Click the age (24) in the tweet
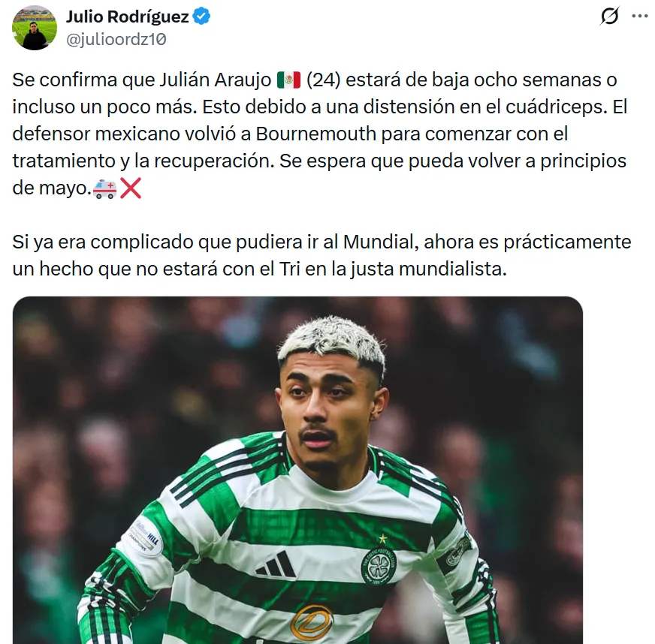 pos(323,80)
